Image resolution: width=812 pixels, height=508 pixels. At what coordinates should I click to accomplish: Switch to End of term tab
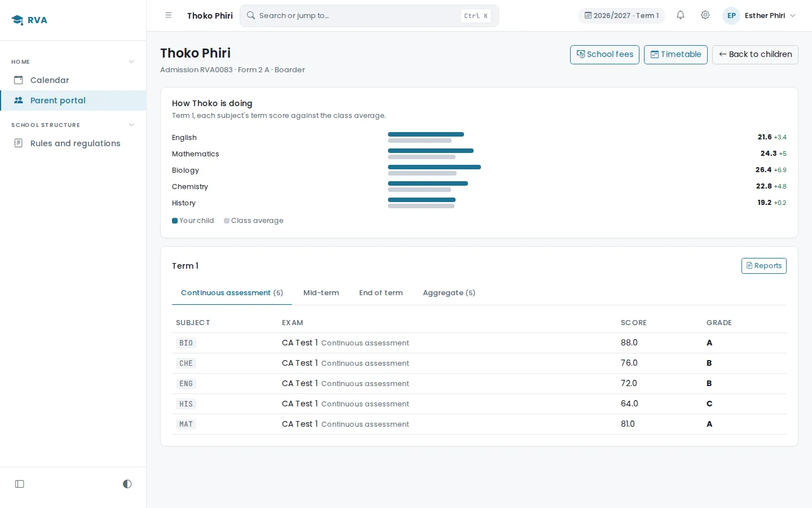[x=381, y=293]
